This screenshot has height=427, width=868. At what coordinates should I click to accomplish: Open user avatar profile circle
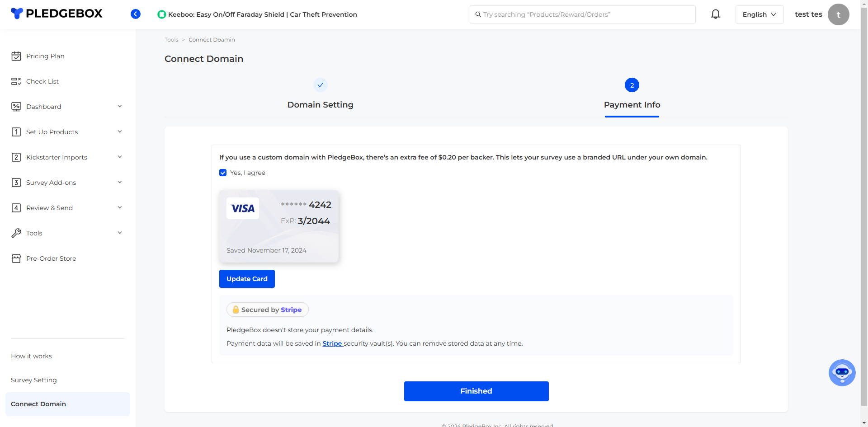tap(838, 14)
